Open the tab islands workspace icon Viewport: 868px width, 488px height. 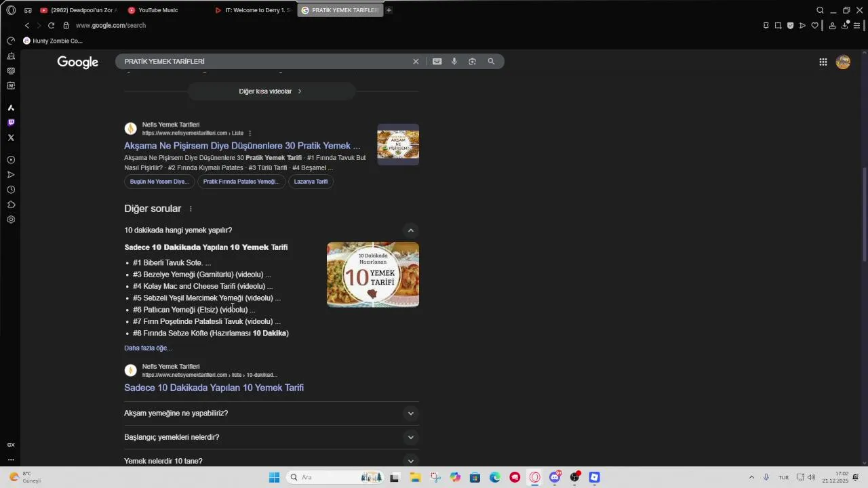28,10
